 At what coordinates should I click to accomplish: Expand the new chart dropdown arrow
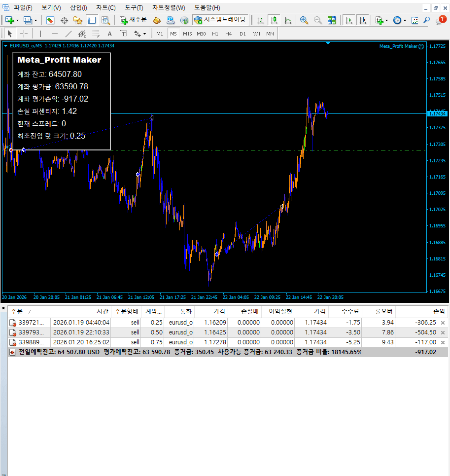[18, 20]
